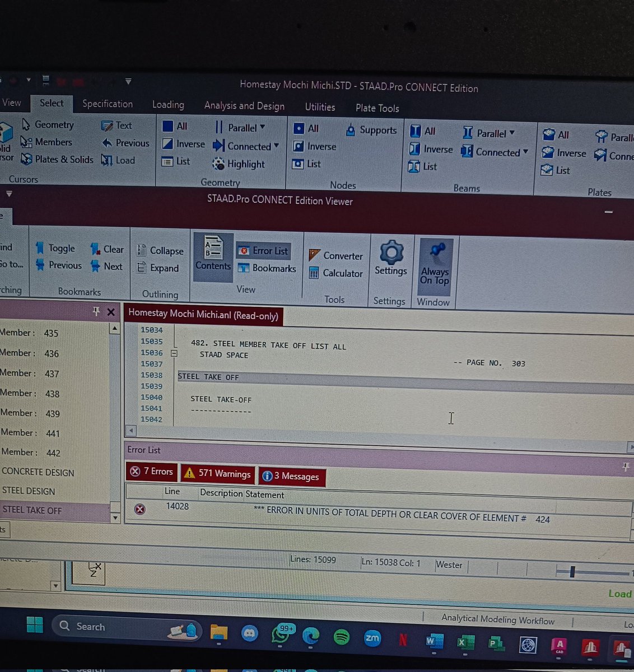Open the Beams List selector
This screenshot has height=672, width=634.
point(423,166)
